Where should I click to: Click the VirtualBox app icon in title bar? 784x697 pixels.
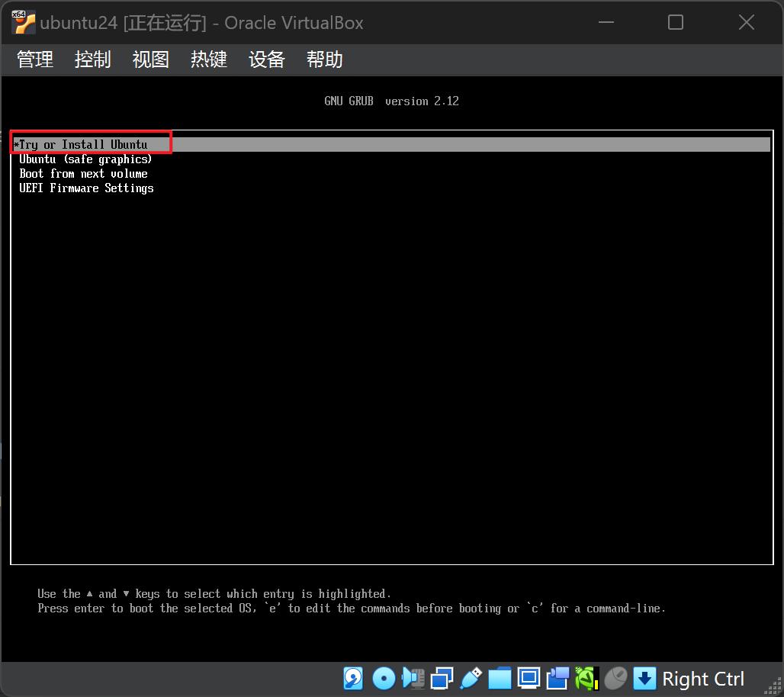click(x=24, y=23)
